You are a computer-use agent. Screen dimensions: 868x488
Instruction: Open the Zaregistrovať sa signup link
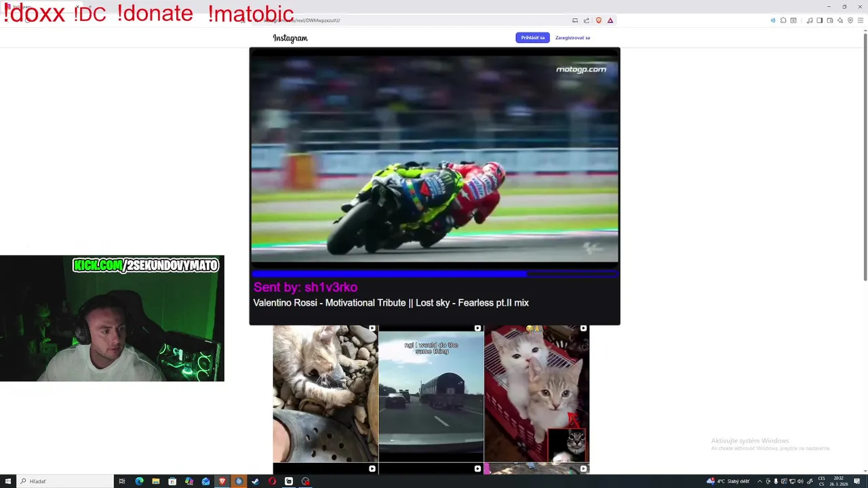(572, 38)
